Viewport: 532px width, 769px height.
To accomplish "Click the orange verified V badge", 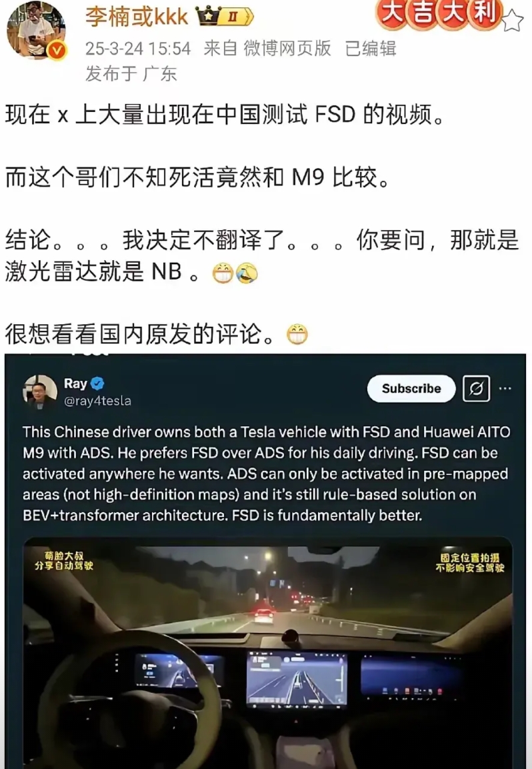I will [57, 50].
